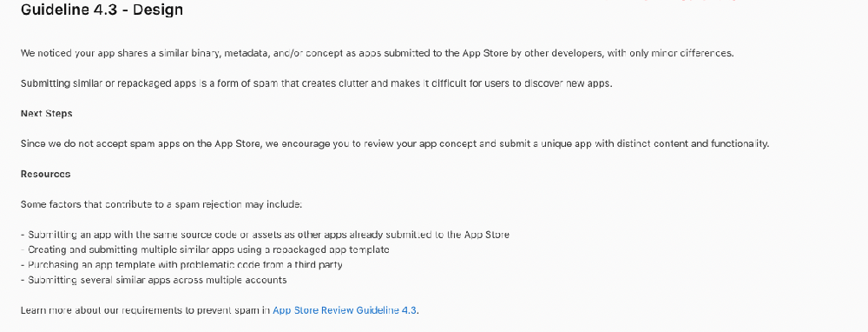Viewport: 868px width, 332px height.
Task: Click the paragraph starting 'Since we do not accept'
Action: pyautogui.click(x=395, y=143)
